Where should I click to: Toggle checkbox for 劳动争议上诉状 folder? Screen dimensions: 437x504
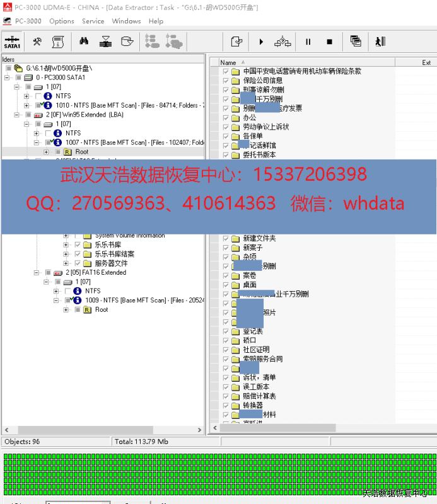226,127
